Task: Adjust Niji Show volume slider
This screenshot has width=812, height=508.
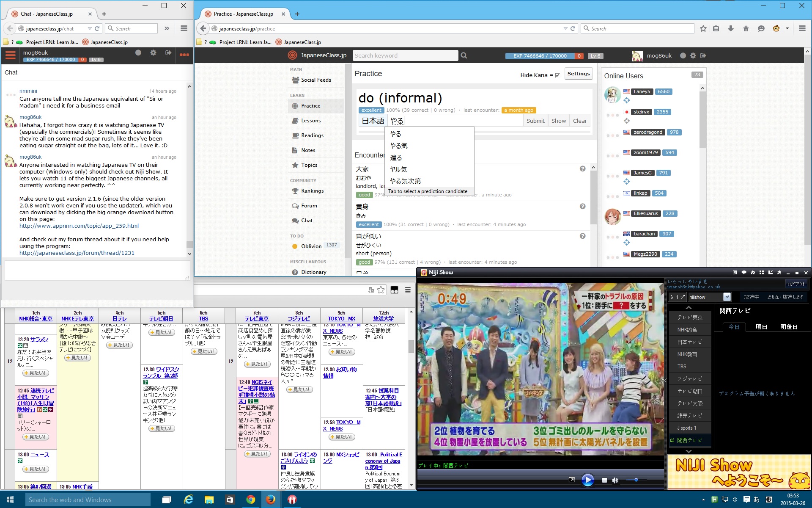Action: [636, 480]
